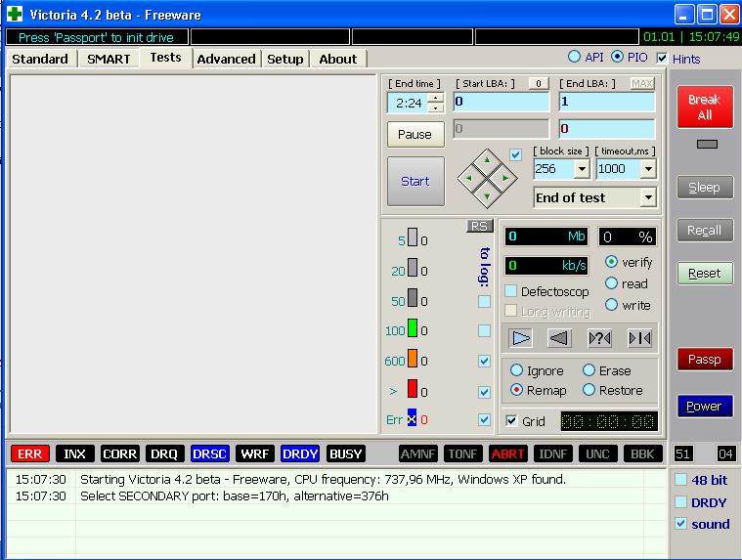The height and width of the screenshot is (560, 742).
Task: Open the Setup tab
Action: point(285,59)
